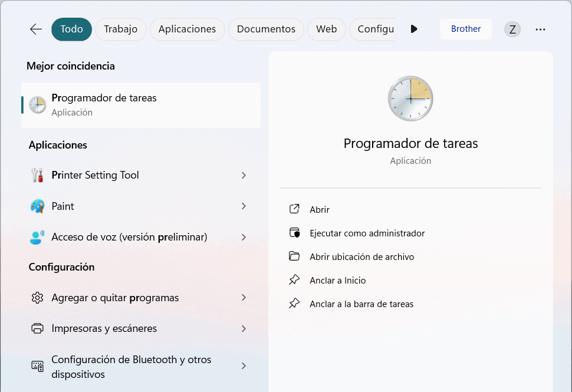The width and height of the screenshot is (572, 392).
Task: Choose Ejecutar como administrador
Action: pos(367,233)
